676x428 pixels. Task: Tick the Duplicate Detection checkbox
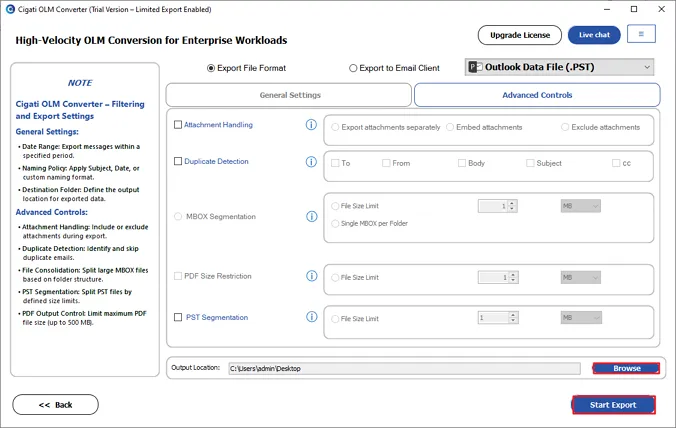tap(178, 161)
